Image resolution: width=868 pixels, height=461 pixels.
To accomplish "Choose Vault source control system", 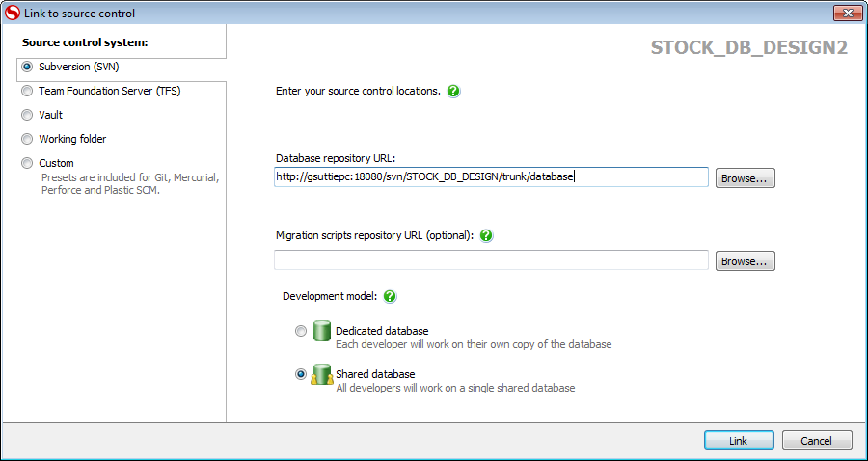I will click(x=27, y=115).
